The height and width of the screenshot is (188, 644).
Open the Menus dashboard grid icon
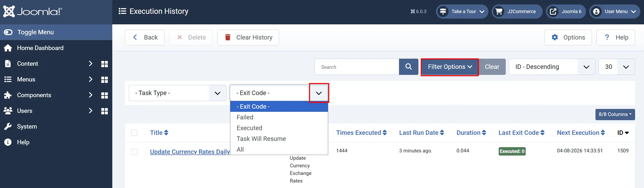[104, 80]
